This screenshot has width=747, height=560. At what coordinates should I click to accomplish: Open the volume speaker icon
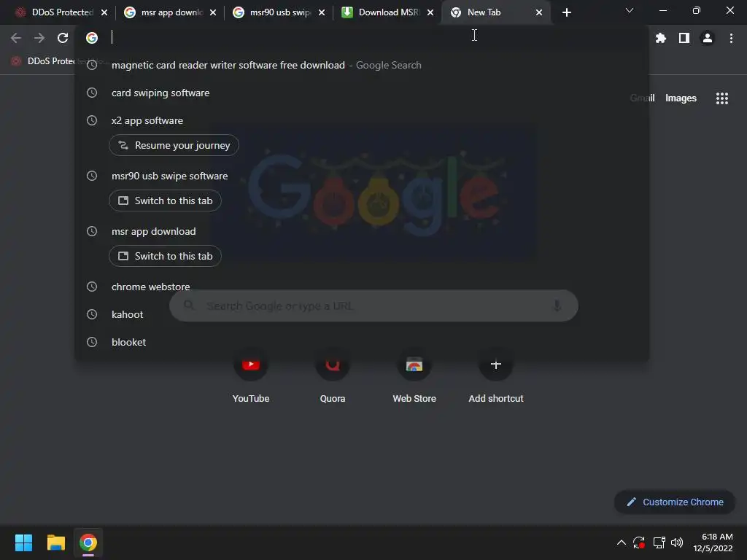(676, 542)
